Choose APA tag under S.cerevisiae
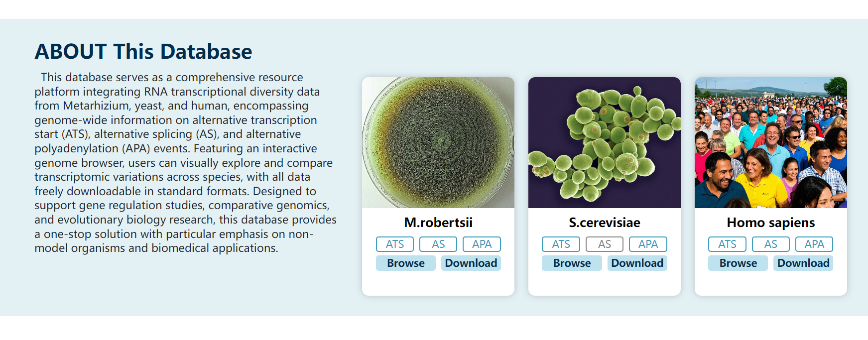 point(648,244)
